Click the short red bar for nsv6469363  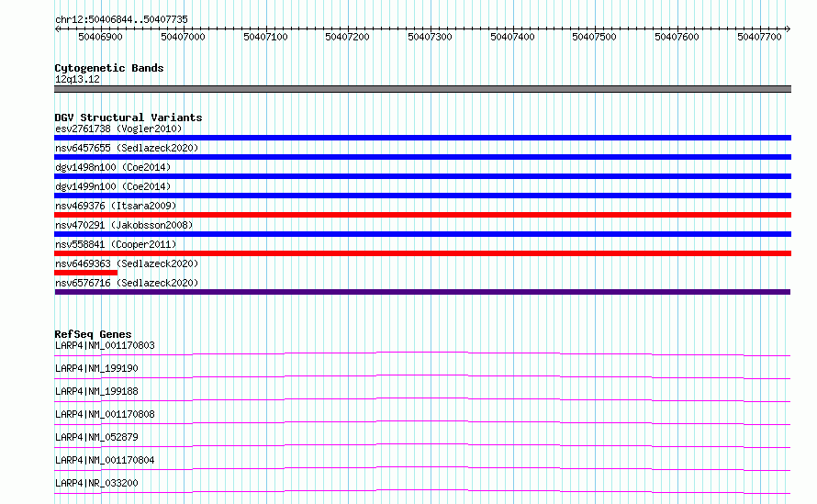[x=86, y=273]
